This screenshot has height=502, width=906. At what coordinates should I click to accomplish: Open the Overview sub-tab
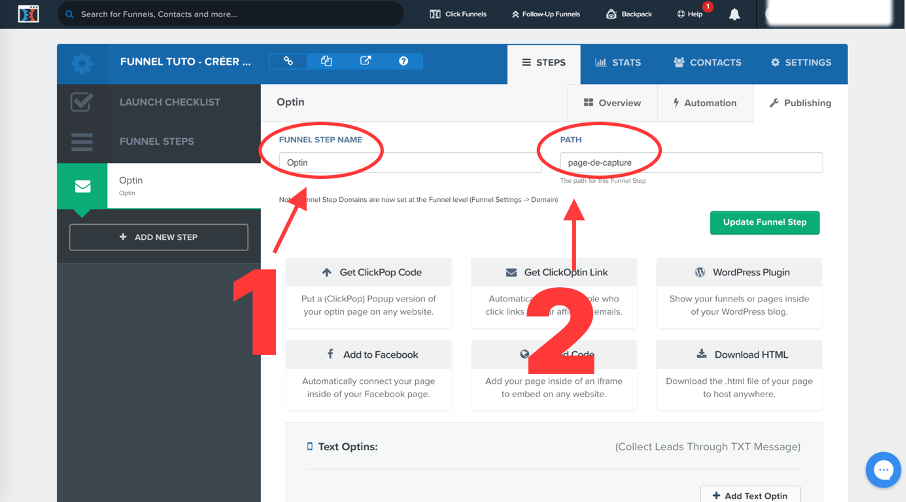612,103
